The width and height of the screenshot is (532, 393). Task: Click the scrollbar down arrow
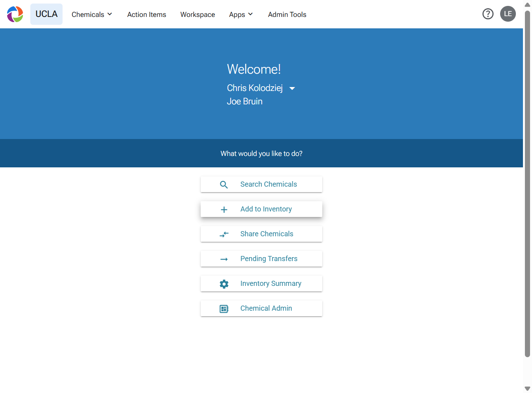[527, 389]
